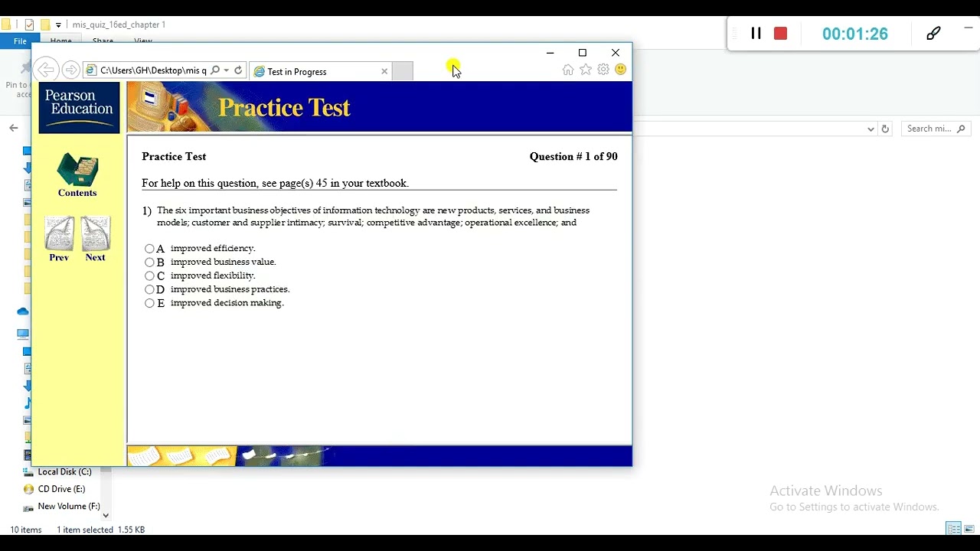Minimize the Internet Explorer window
This screenshot has width=980, height=551.
(550, 53)
